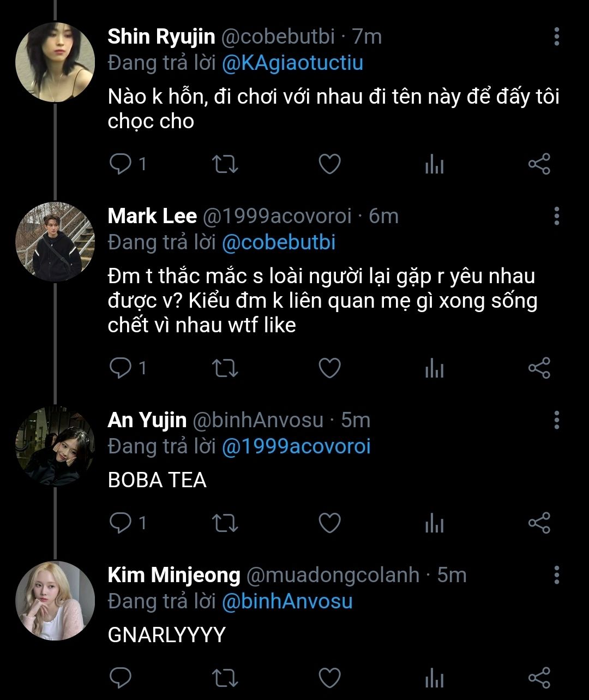
Task: Open more options on An Yujin's tweet
Action: click(556, 420)
